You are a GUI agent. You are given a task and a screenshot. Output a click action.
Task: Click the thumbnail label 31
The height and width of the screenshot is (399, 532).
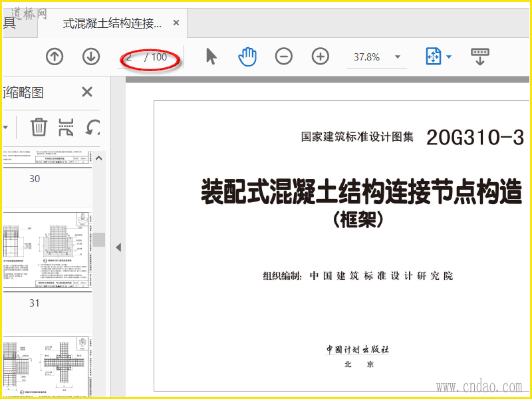pyautogui.click(x=35, y=303)
